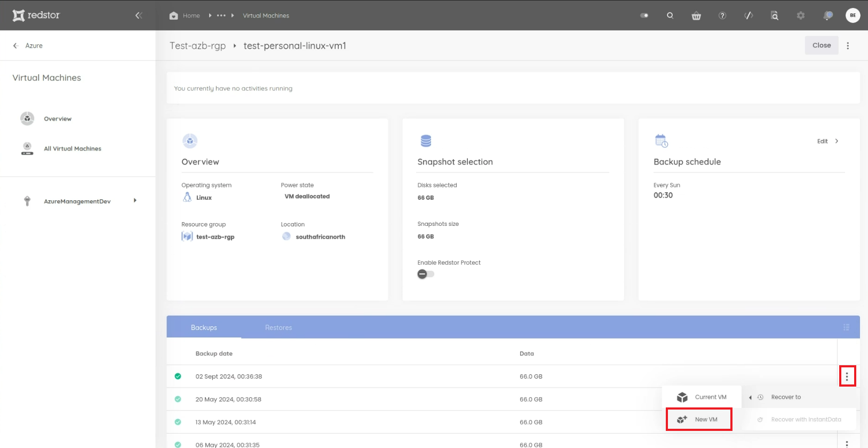
Task: Click the Redstor logo
Action: click(x=36, y=15)
